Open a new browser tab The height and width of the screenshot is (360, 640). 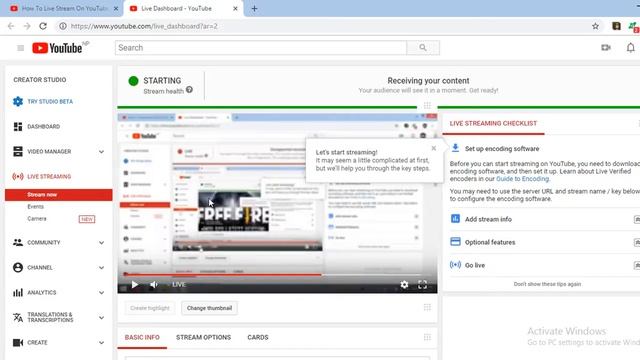coord(254,8)
